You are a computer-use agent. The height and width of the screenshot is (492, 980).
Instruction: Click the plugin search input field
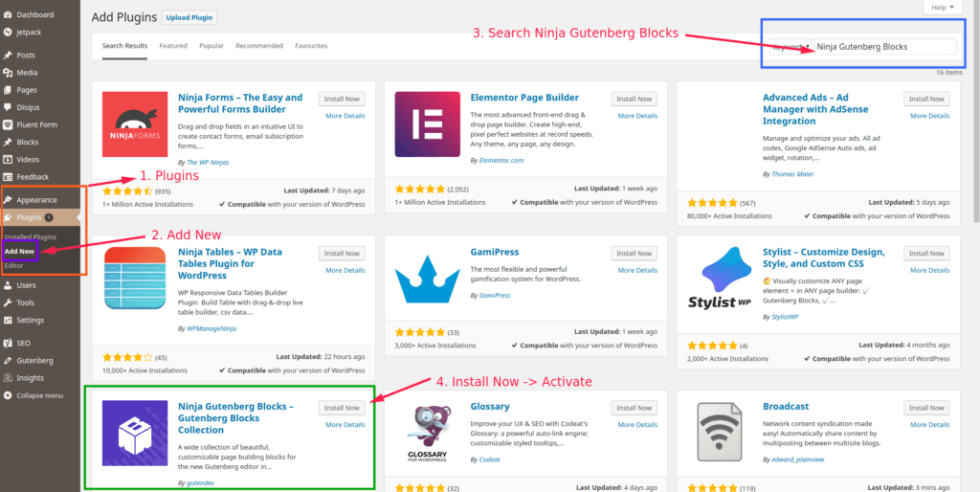tap(885, 46)
